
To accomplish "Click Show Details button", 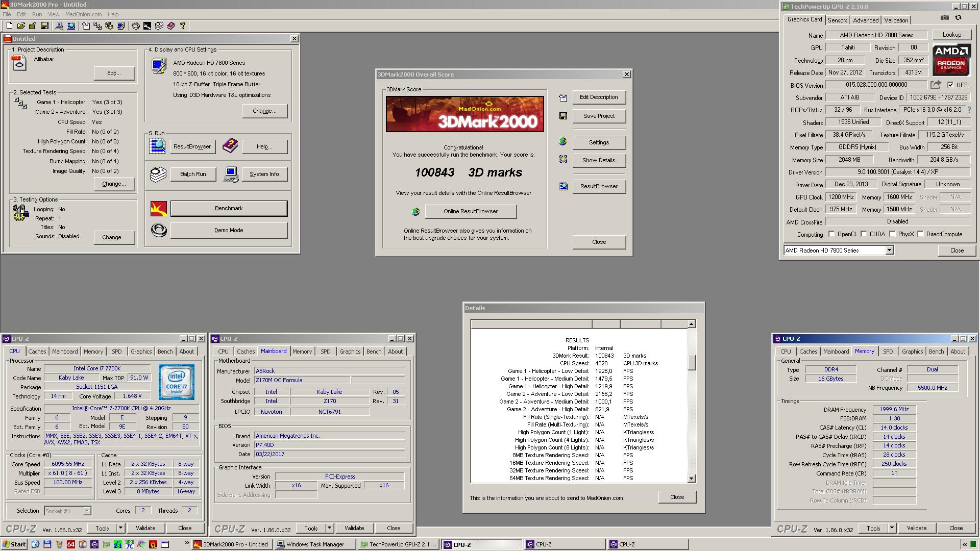I will point(599,160).
